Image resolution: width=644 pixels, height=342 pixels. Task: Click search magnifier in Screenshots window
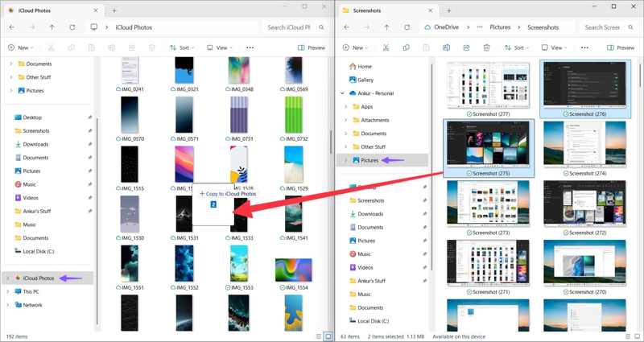631,27
